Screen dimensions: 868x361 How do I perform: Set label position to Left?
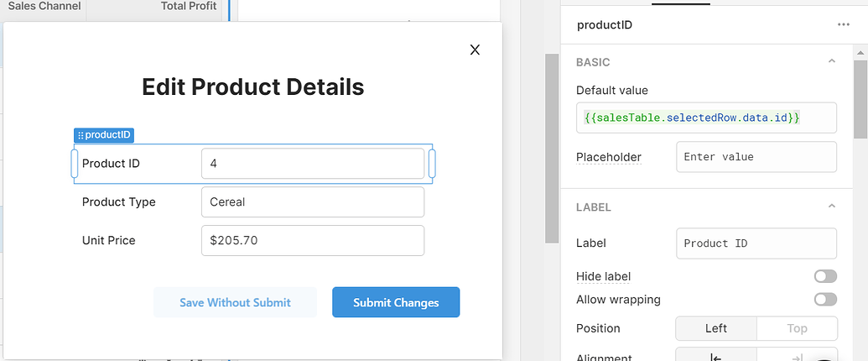pos(715,328)
